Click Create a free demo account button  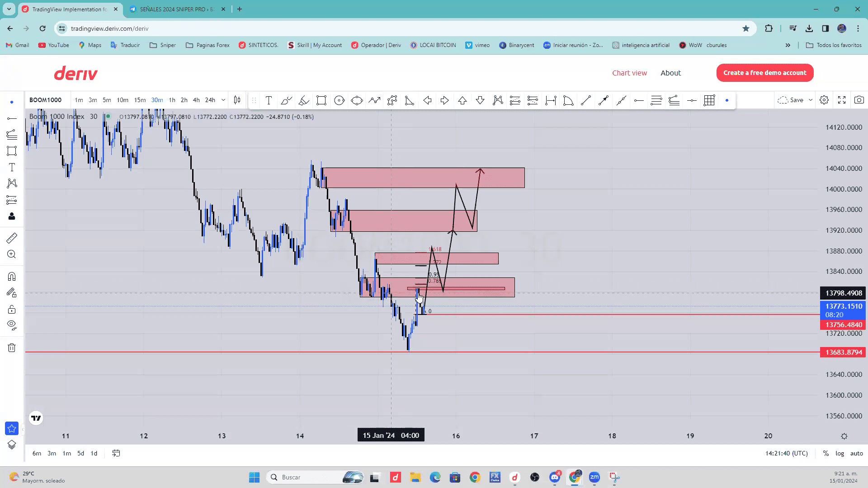pyautogui.click(x=764, y=73)
